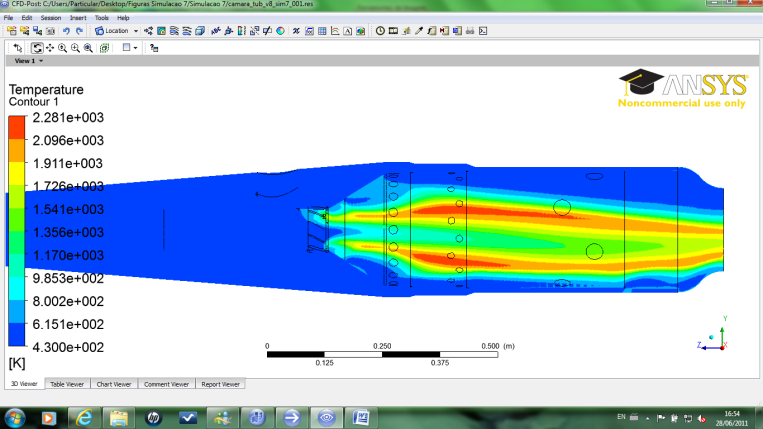Click the Redo arrow in toolbar
The height and width of the screenshot is (429, 763).
click(x=79, y=31)
